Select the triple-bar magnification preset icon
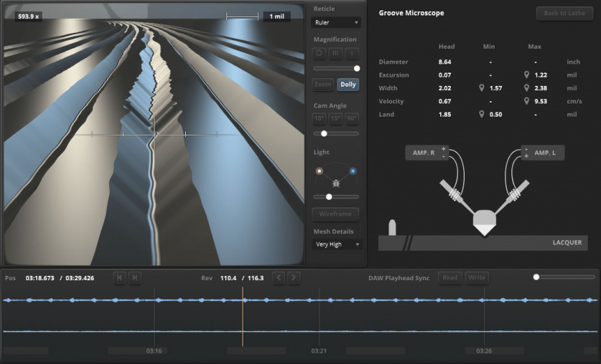Image resolution: width=601 pixels, height=364 pixels. (x=335, y=54)
